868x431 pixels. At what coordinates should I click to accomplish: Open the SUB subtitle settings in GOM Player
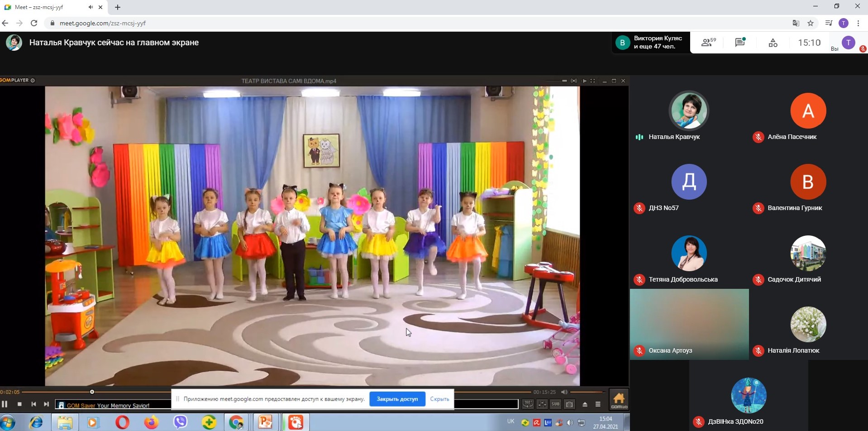coord(555,404)
